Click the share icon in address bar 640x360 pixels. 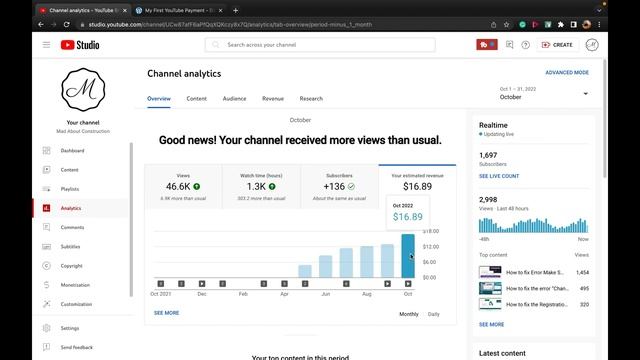pos(493,24)
